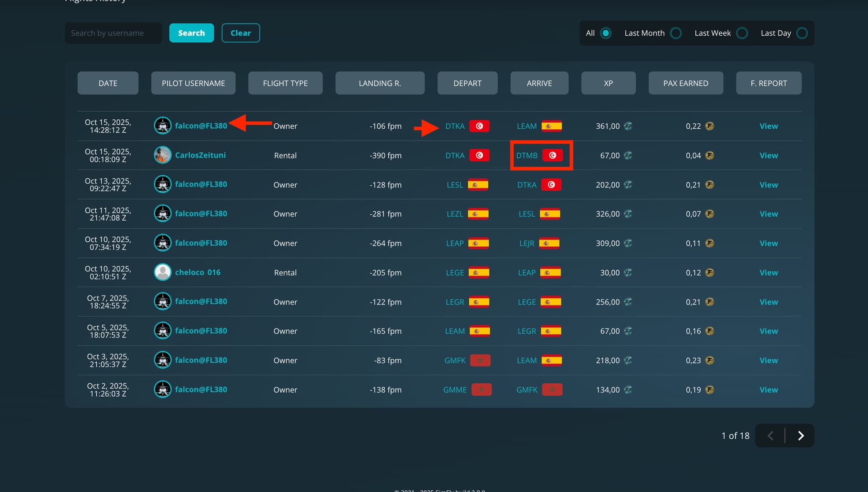The width and height of the screenshot is (868, 492).
Task: Click cheloco 016's pilot avatar icon
Action: [162, 272]
